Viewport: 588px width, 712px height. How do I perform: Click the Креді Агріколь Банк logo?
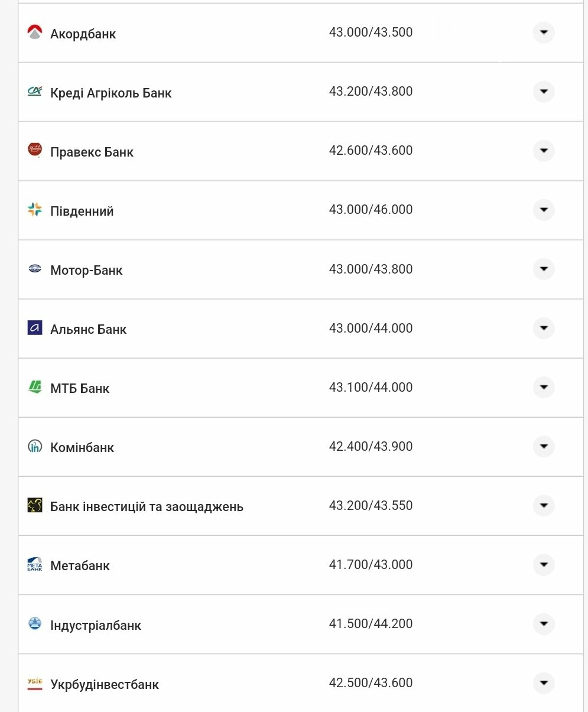pyautogui.click(x=35, y=92)
